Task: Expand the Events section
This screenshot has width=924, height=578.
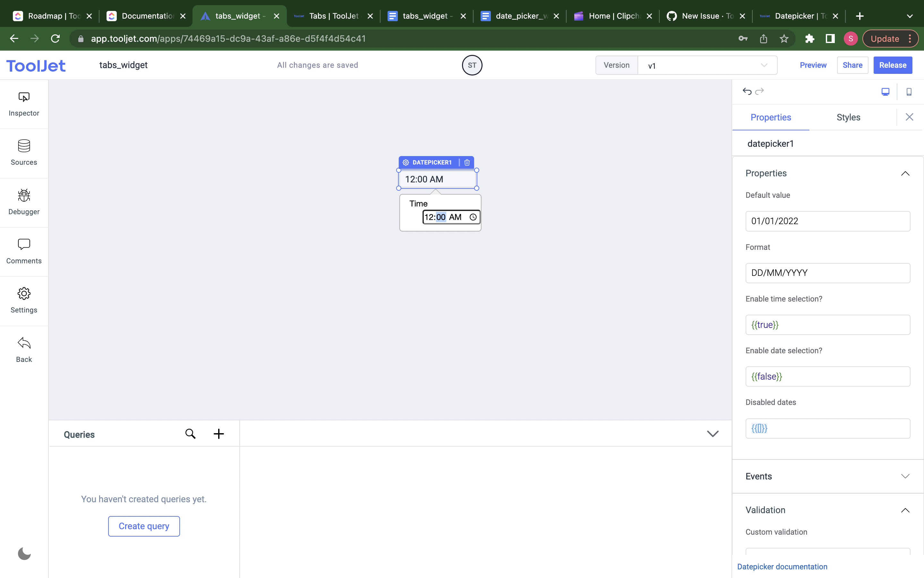Action: 905,476
